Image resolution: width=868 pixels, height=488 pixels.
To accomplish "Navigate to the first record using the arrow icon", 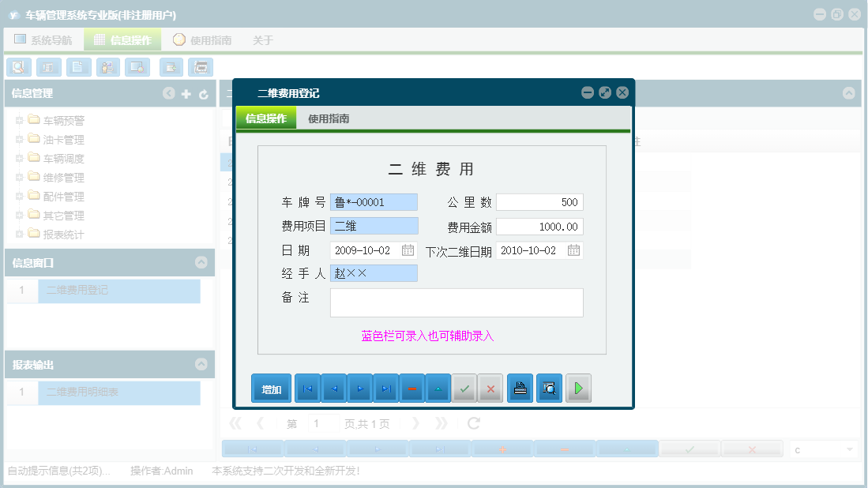I will [x=307, y=388].
